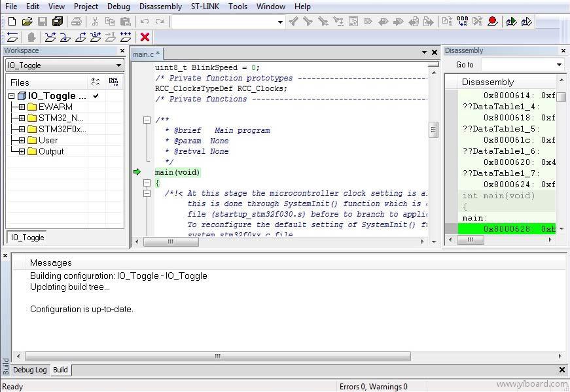Click the checkmark beside IO_Toggle project
Screen dimensions: 570x392
click(96, 96)
